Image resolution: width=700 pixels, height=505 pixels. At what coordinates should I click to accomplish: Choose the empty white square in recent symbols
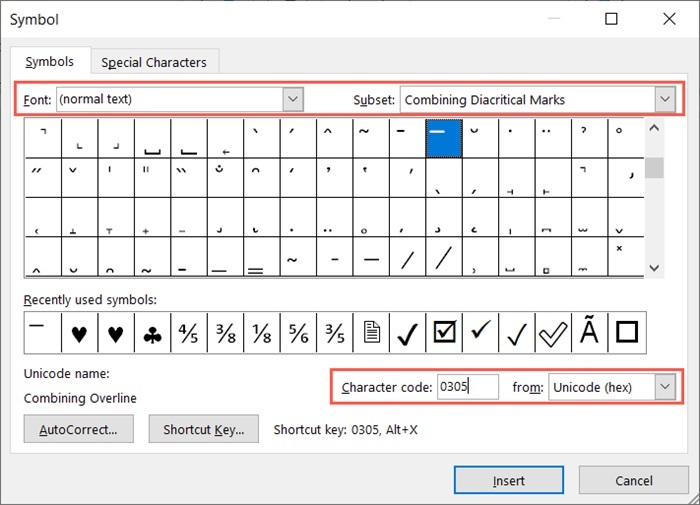click(627, 333)
